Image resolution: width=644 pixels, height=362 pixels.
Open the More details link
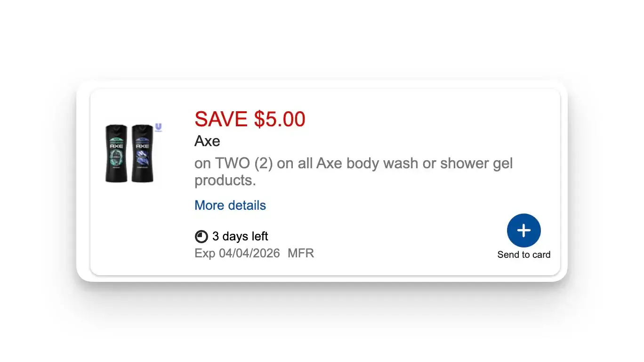point(230,206)
